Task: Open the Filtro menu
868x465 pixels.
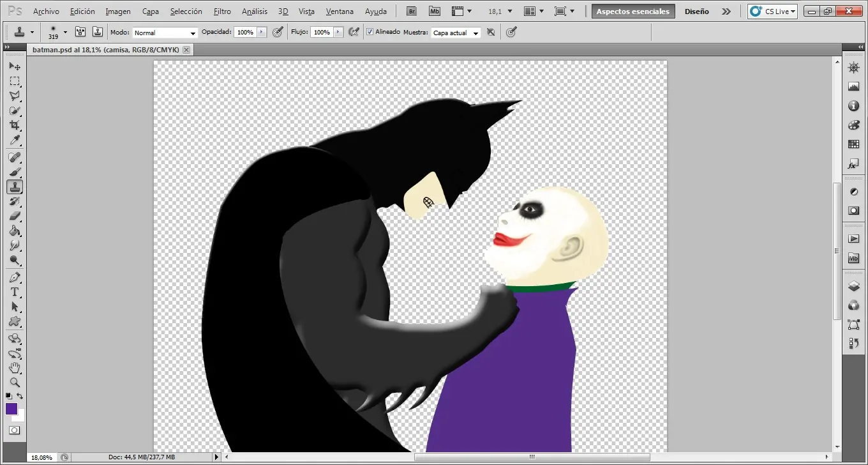Action: (222, 11)
